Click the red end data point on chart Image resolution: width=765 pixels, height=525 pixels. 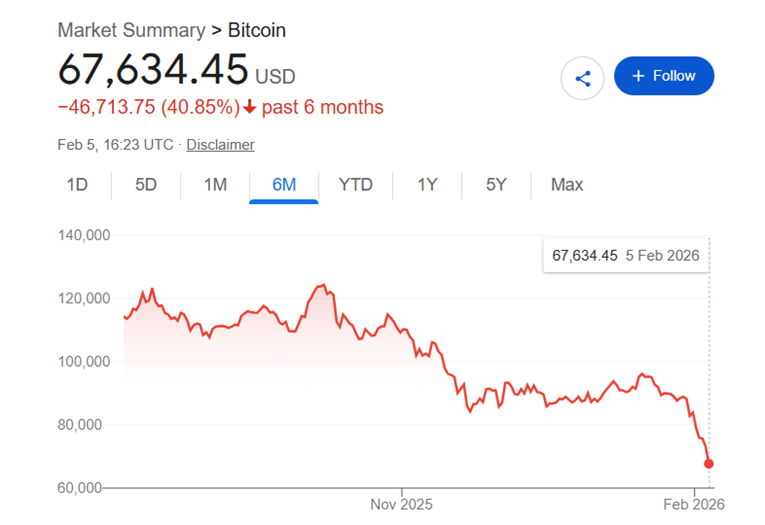click(709, 463)
